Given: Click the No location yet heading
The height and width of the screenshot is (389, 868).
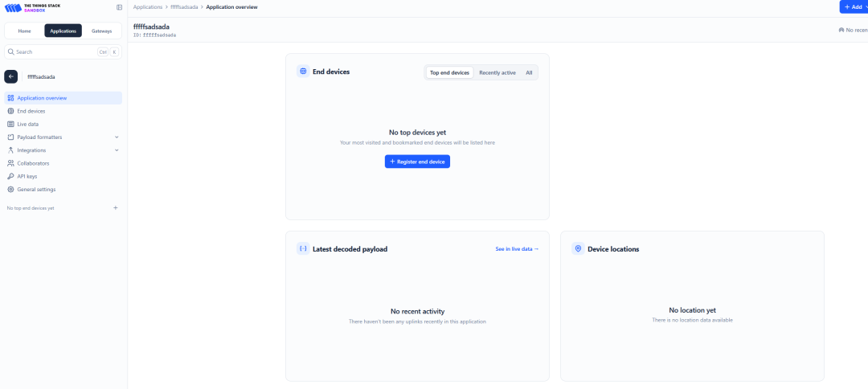Looking at the screenshot, I should coord(692,310).
